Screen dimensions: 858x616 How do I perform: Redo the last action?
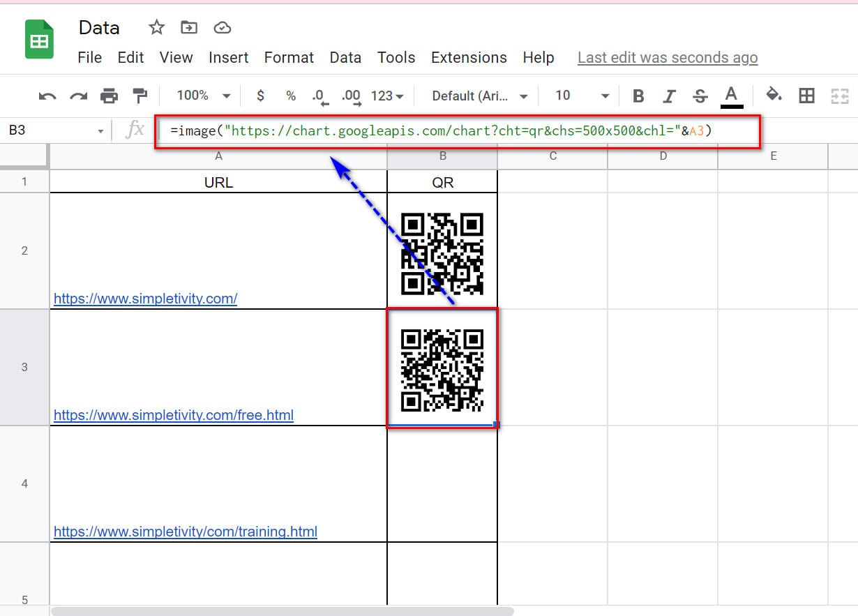(x=78, y=96)
